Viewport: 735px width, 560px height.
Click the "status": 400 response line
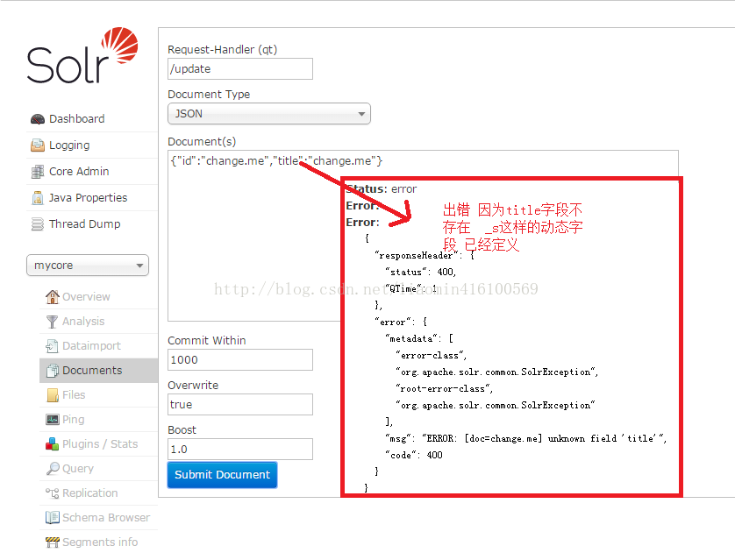point(420,272)
